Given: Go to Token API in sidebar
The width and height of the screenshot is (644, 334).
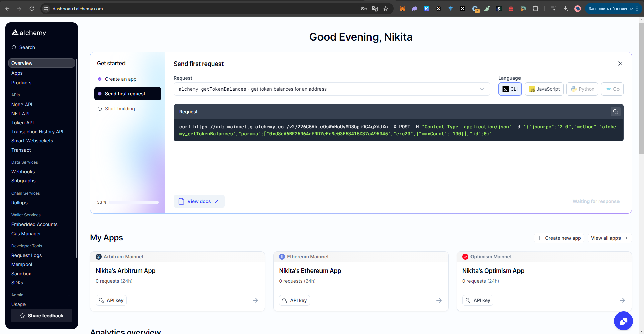Looking at the screenshot, I should point(22,123).
